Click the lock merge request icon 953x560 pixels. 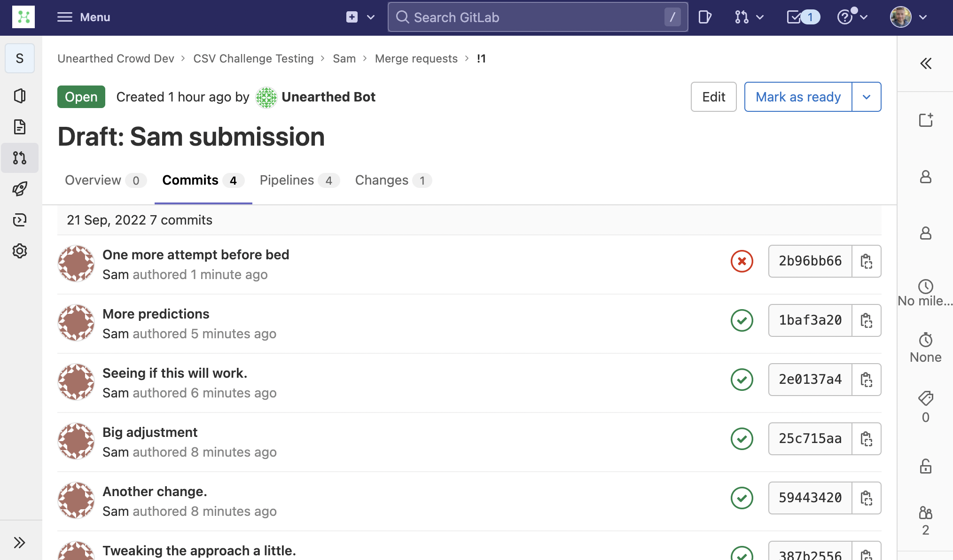pyautogui.click(x=925, y=466)
